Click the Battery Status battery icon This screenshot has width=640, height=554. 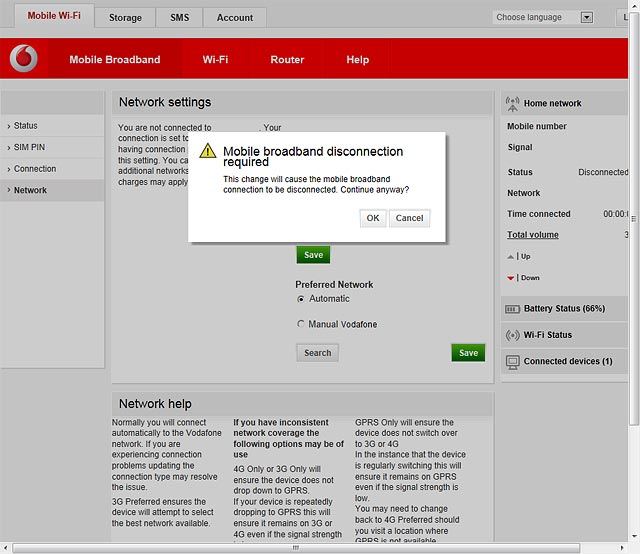coord(512,309)
